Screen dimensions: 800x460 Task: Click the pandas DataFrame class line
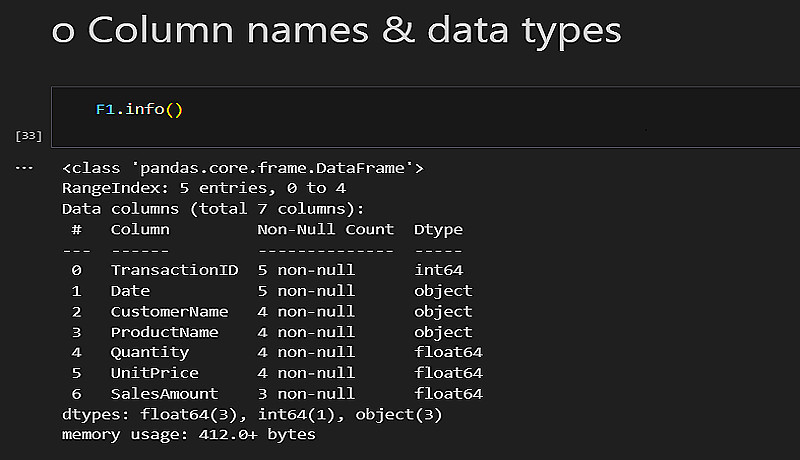243,168
